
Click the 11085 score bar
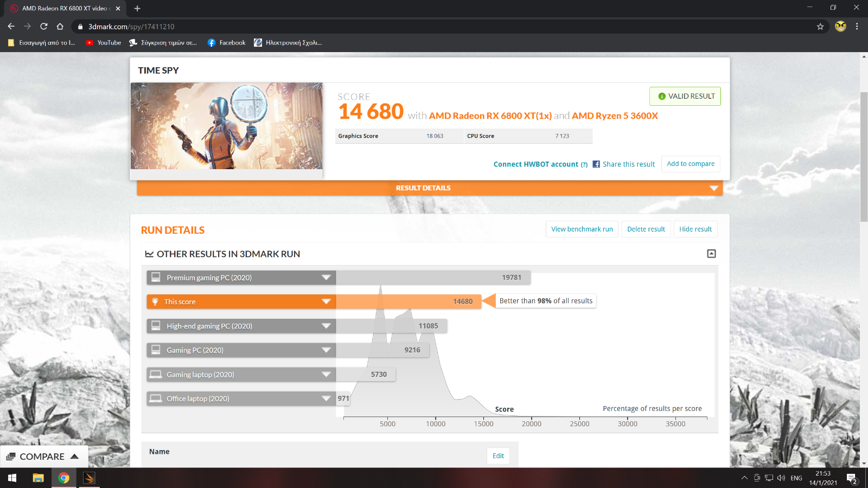click(x=392, y=326)
